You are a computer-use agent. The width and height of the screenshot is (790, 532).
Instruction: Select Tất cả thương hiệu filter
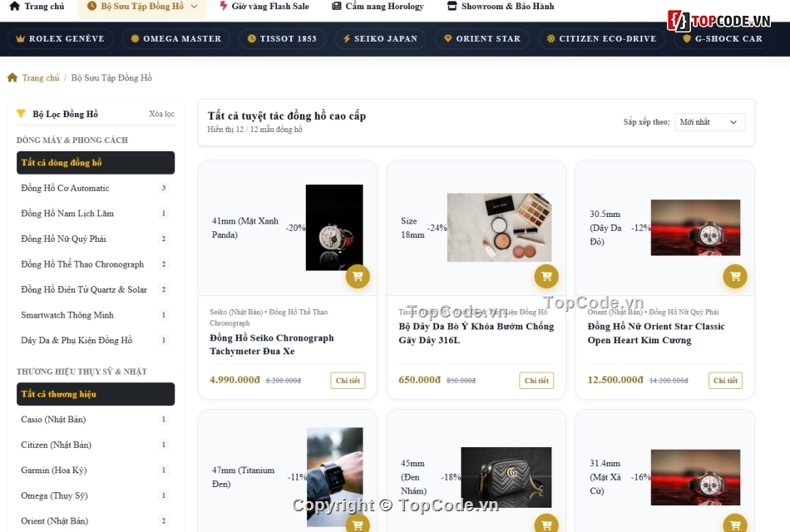96,394
